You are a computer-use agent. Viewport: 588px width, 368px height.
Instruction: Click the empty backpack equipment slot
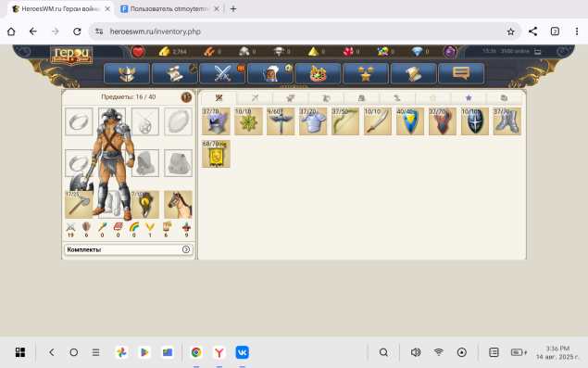pos(178,163)
